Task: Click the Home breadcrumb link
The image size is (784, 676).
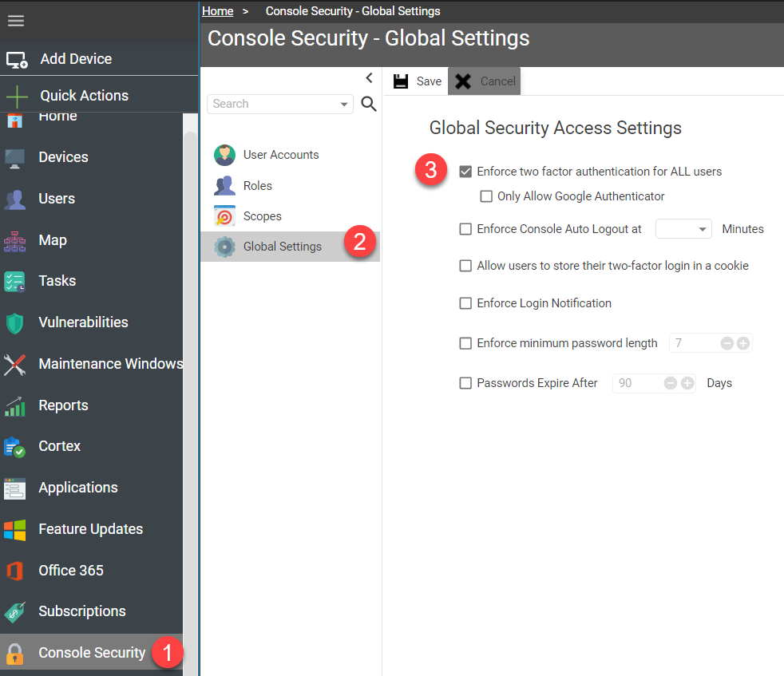Action: coord(217,11)
